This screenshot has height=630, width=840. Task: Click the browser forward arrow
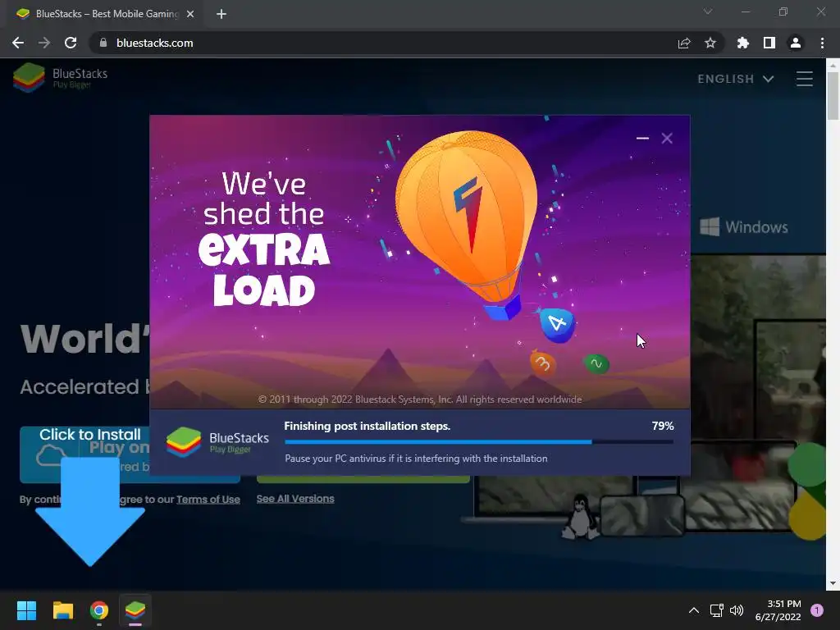point(44,43)
